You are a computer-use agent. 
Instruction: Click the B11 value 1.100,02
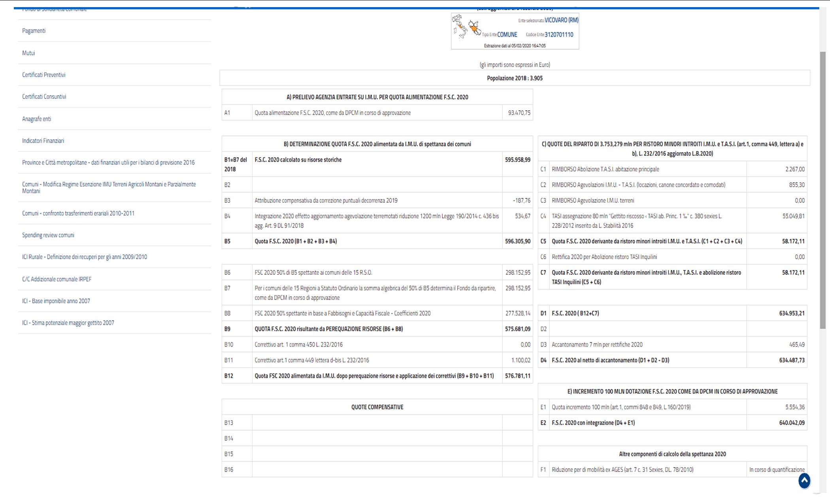click(x=521, y=360)
